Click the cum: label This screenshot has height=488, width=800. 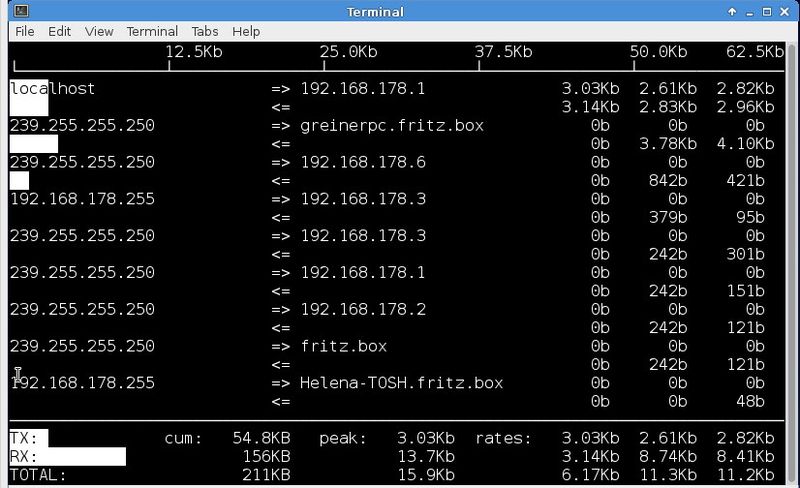[183, 438]
